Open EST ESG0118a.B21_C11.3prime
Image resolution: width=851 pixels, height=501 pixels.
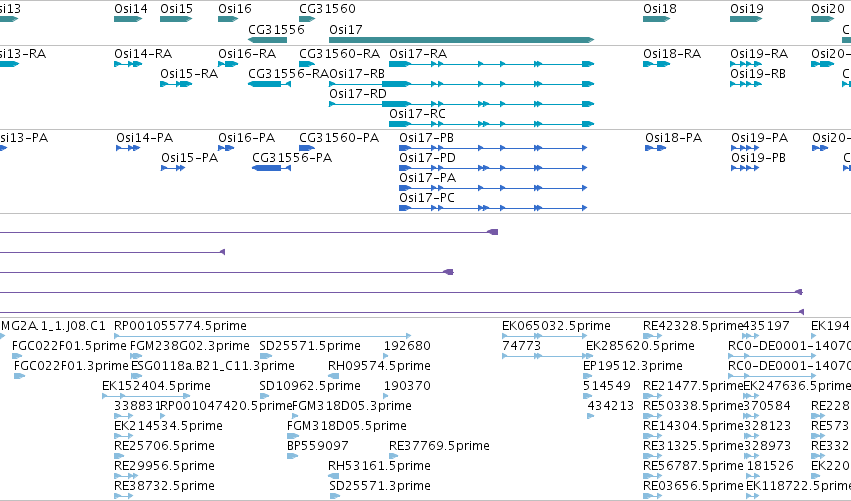(213, 366)
